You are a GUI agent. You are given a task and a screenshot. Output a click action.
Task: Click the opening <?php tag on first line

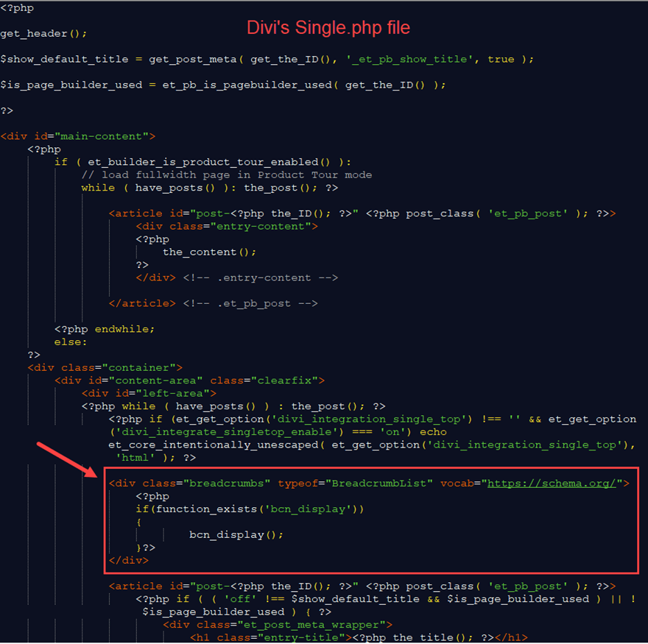(17, 8)
